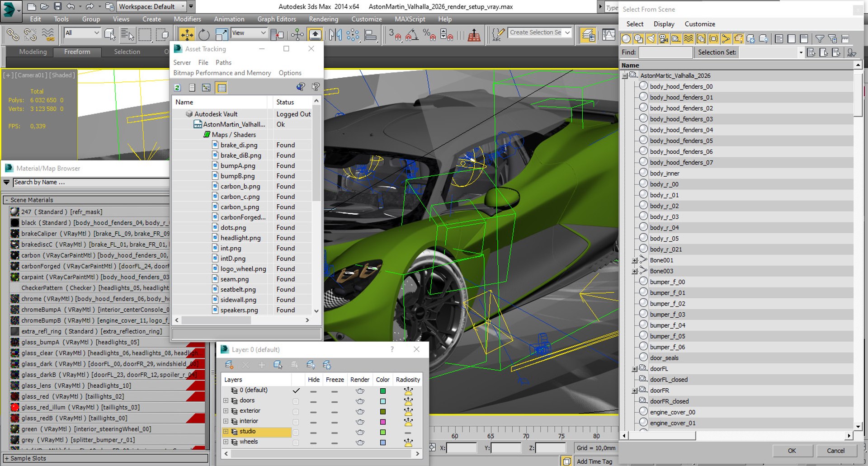This screenshot has width=868, height=466.
Task: Click Save File in quick access toolbar
Action: 57,6
